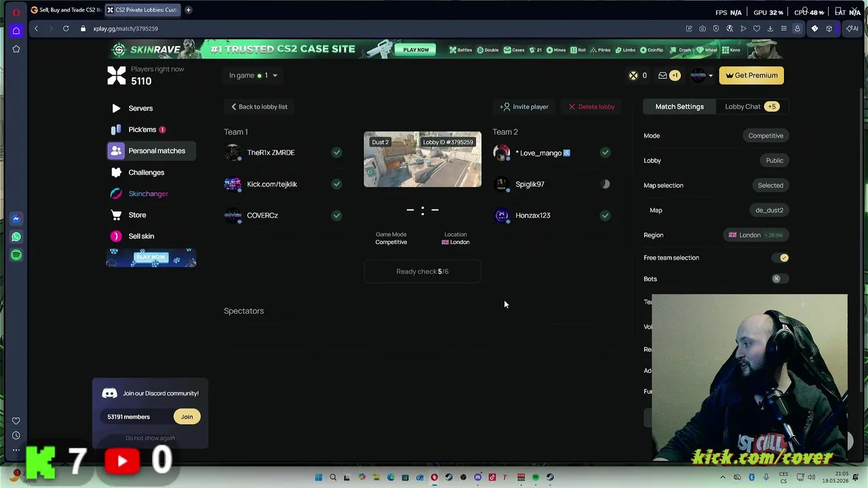
Task: Open Discord from the taskbar
Action: (x=477, y=477)
